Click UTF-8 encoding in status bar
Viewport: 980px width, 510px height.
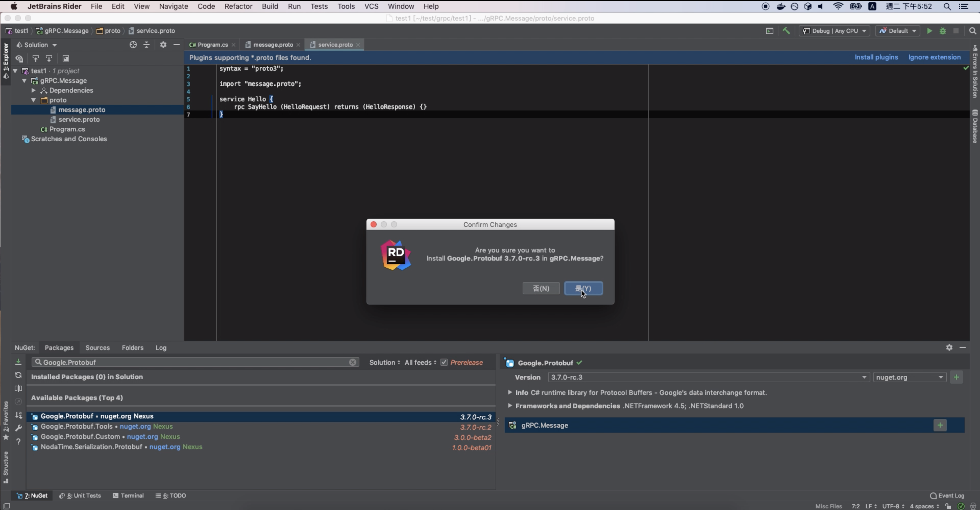[x=893, y=506]
